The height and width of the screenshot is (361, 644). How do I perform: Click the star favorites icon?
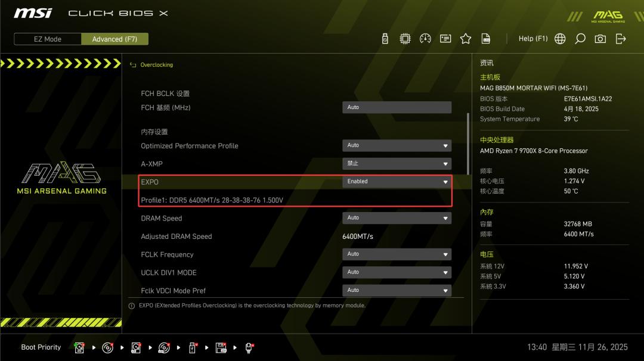click(466, 39)
